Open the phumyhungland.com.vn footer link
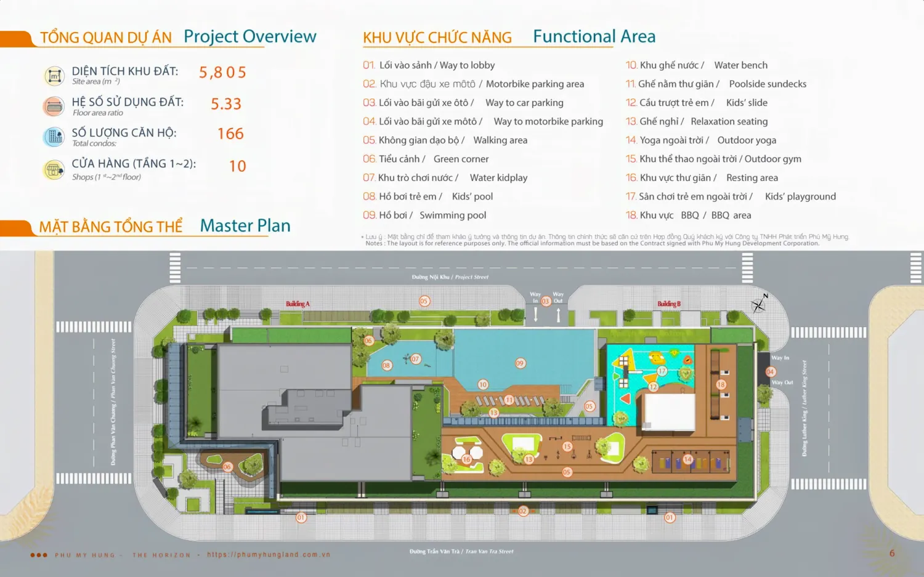Screen dimensions: 924x577 click(x=269, y=555)
